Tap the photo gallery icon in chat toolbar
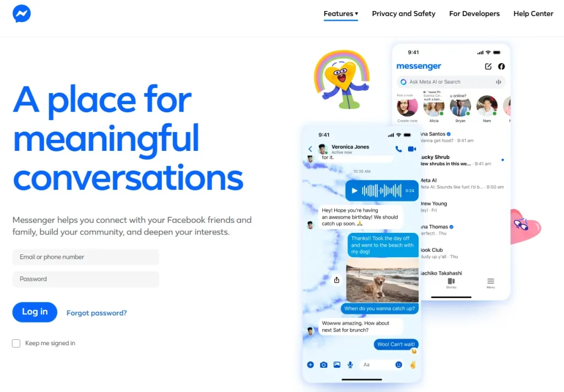This screenshot has height=392, width=564. pyautogui.click(x=337, y=364)
